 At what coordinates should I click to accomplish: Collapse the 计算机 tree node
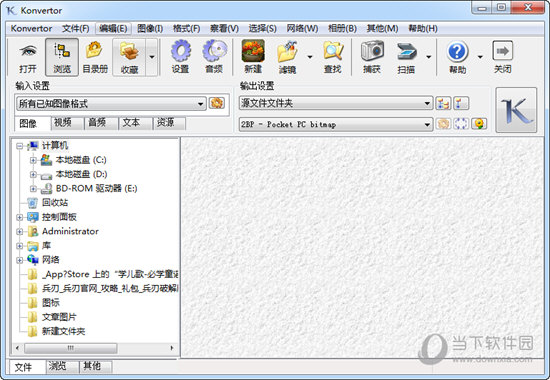point(20,146)
